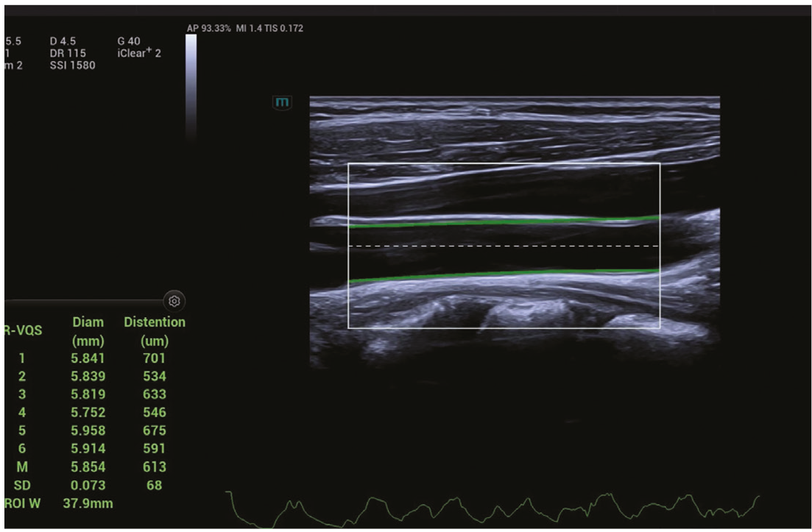Select the lower green vessel wall trace

click(x=504, y=274)
